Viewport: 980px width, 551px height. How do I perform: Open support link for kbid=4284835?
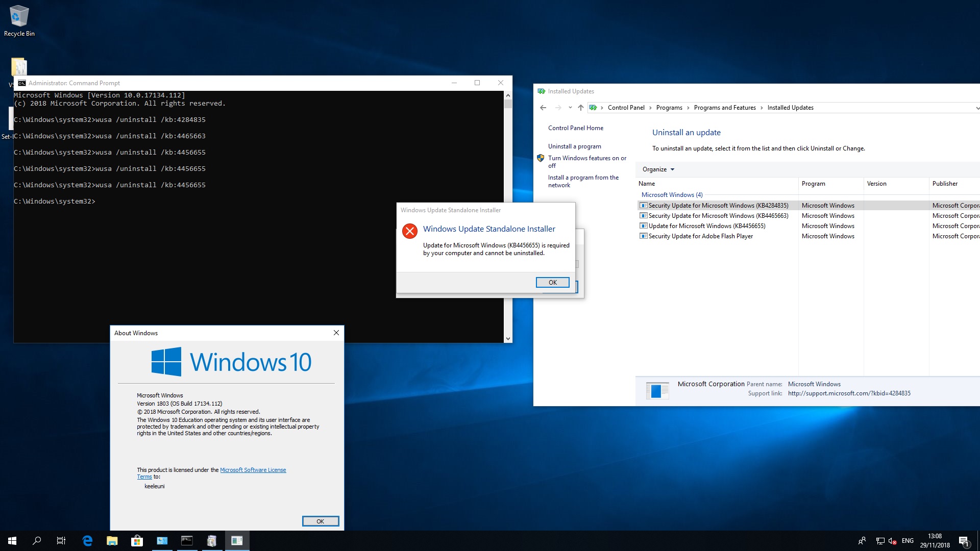pyautogui.click(x=849, y=393)
